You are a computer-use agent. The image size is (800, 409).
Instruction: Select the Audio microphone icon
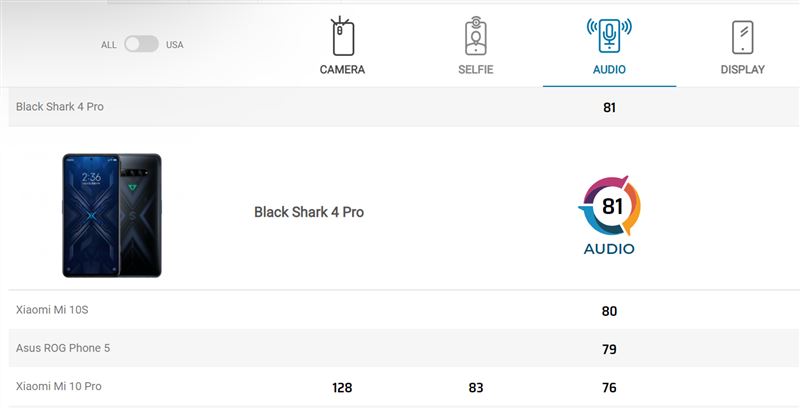(609, 36)
